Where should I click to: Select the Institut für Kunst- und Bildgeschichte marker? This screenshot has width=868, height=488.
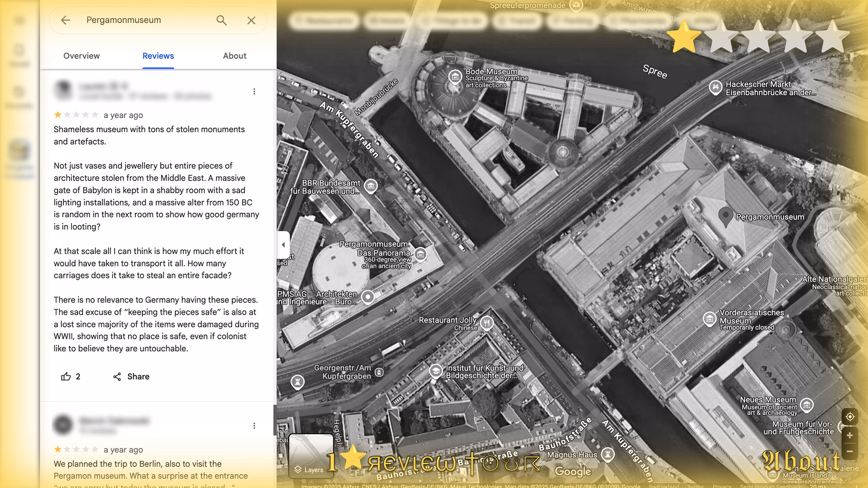(436, 371)
